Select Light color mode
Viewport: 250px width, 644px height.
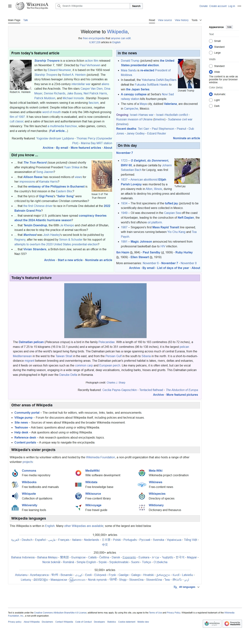211,100
